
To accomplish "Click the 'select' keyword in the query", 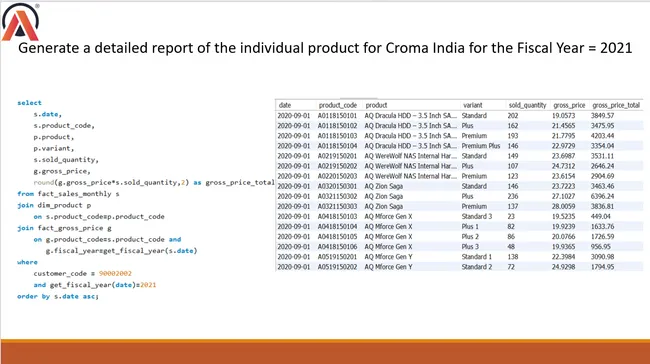I will tap(29, 103).
